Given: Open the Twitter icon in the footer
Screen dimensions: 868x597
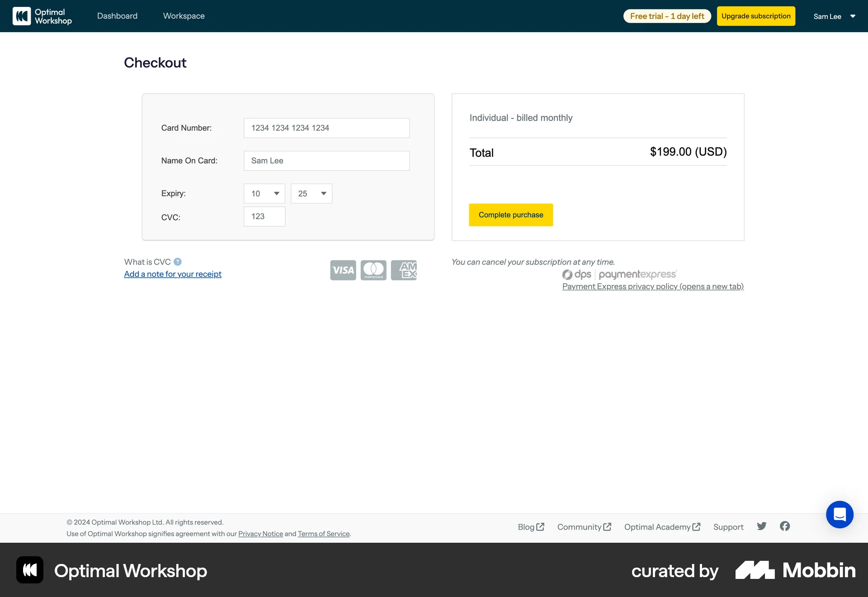Looking at the screenshot, I should [762, 526].
